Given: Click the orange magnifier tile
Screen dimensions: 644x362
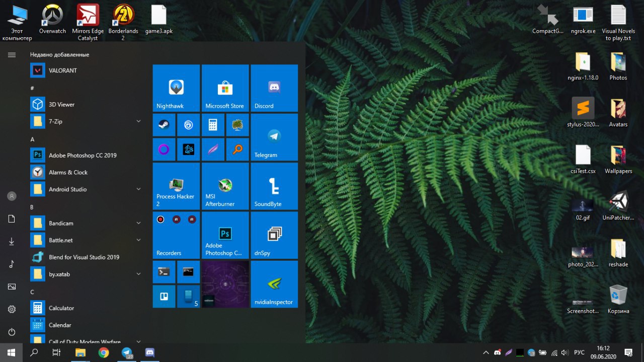Looking at the screenshot, I should (237, 150).
